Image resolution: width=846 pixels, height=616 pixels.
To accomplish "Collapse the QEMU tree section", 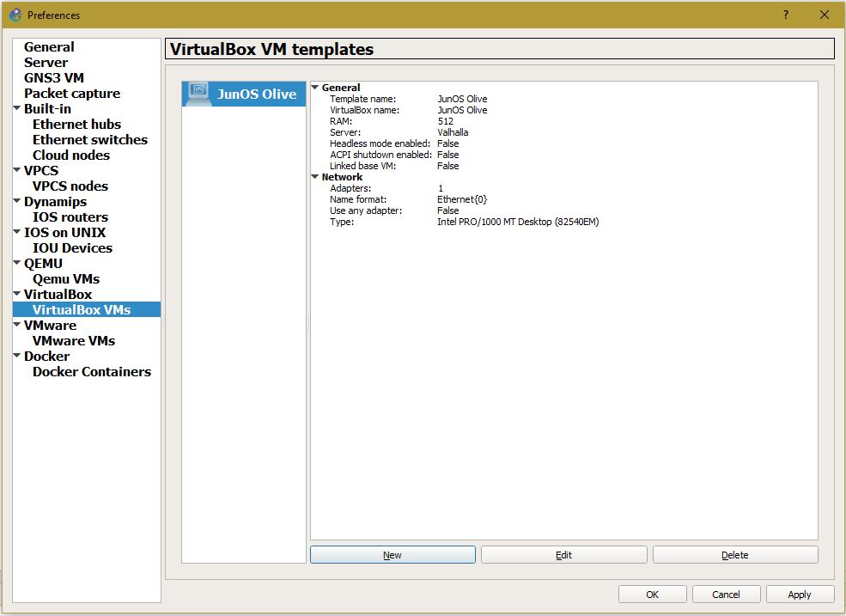I will pos(17,262).
